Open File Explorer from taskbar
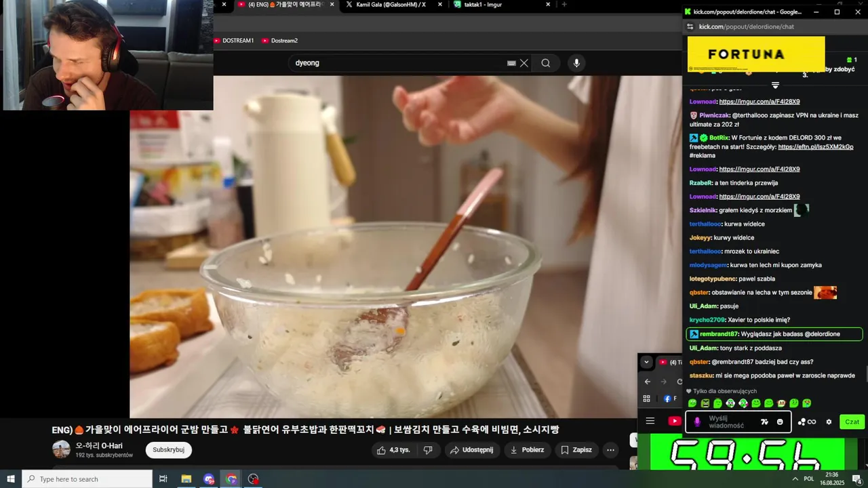 pos(186,479)
